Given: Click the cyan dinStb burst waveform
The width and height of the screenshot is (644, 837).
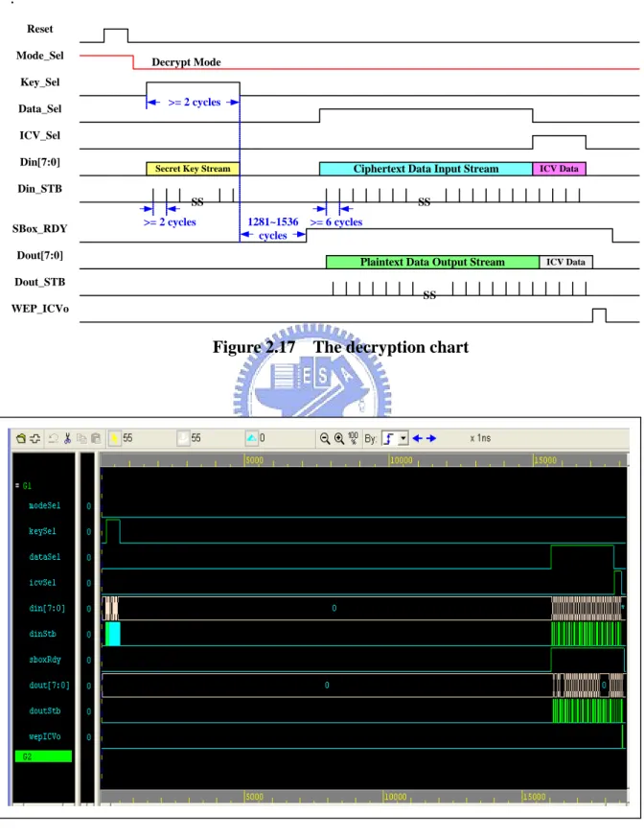Looking at the screenshot, I should tap(112, 634).
